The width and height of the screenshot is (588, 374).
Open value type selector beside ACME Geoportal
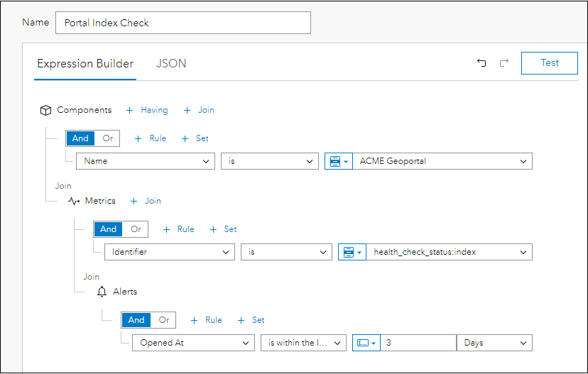tap(337, 161)
